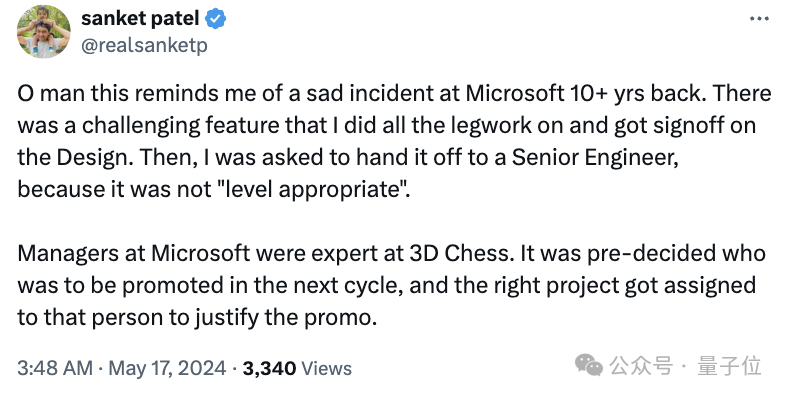
Task: Visit the @realsanketp handle
Action: (x=144, y=46)
